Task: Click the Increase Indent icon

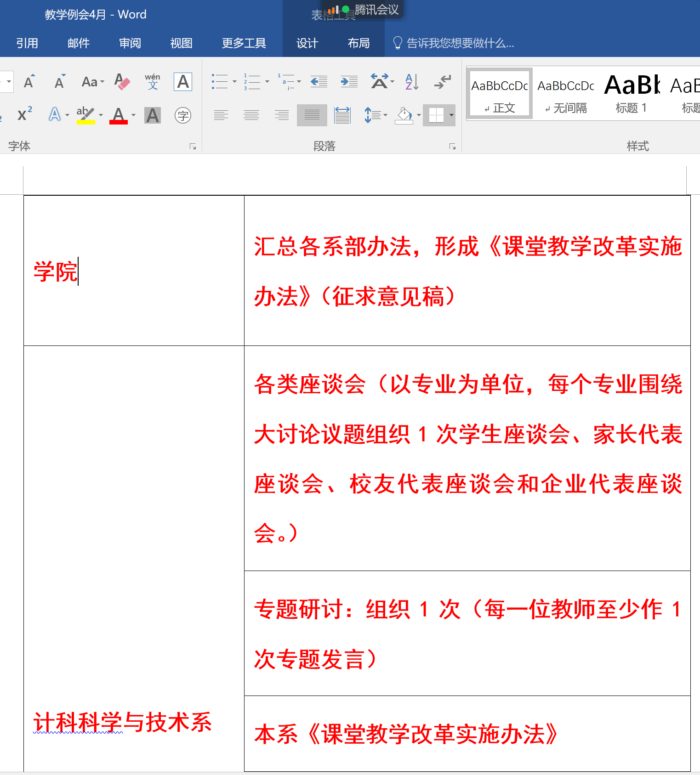Action: click(349, 82)
